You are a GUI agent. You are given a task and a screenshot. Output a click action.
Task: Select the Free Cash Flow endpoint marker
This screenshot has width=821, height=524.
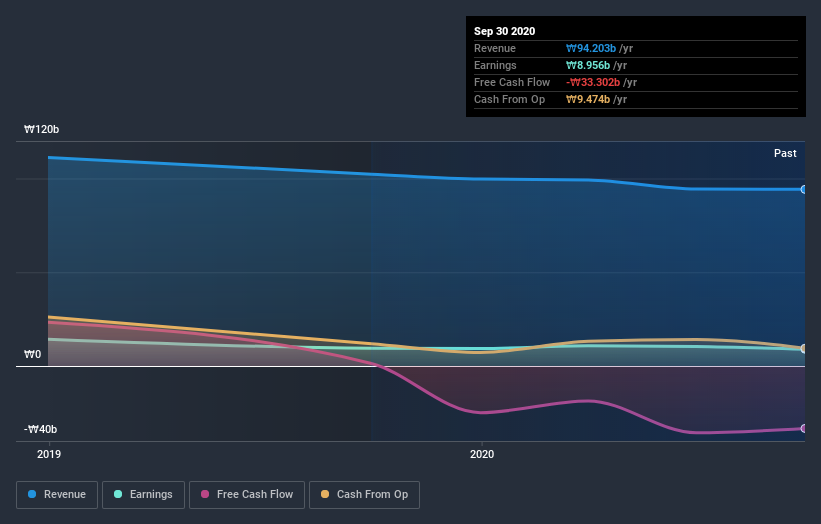pos(804,429)
